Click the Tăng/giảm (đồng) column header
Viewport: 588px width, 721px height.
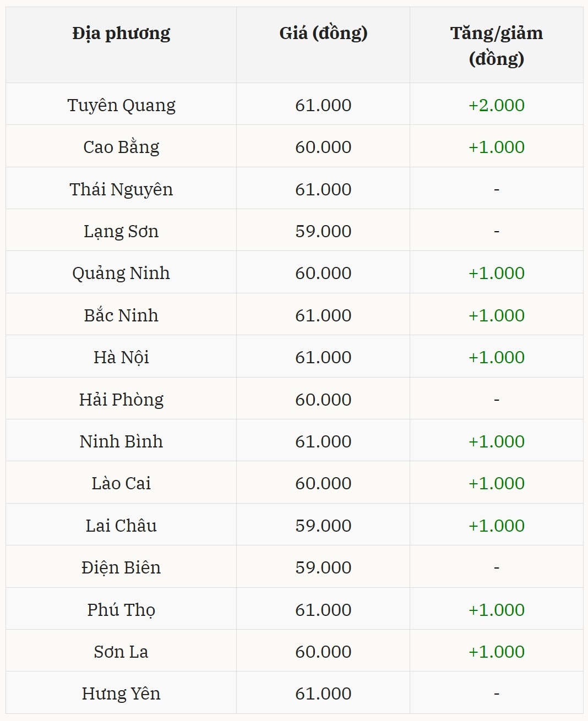click(x=496, y=45)
